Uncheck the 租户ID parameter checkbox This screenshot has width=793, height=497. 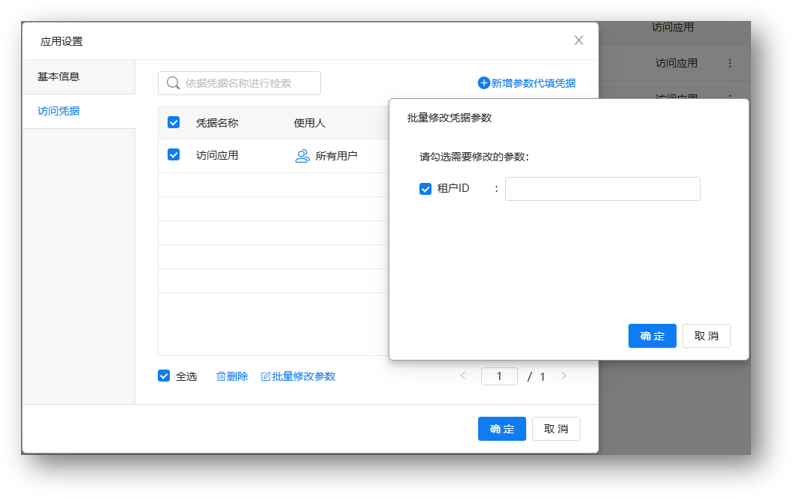425,189
